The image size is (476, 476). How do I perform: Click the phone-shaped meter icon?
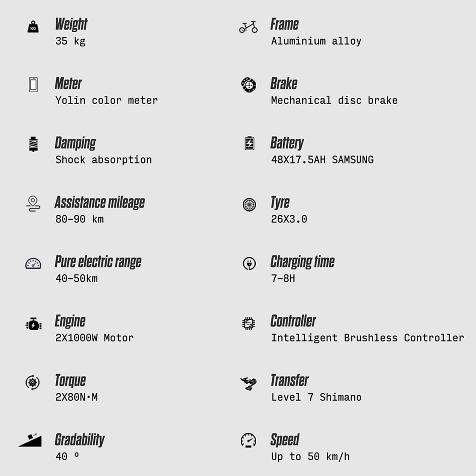pyautogui.click(x=33, y=84)
